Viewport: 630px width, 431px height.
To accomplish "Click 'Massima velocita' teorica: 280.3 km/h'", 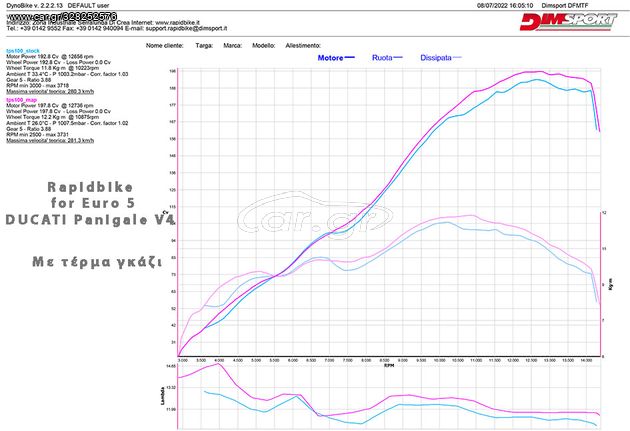I will coord(50,92).
